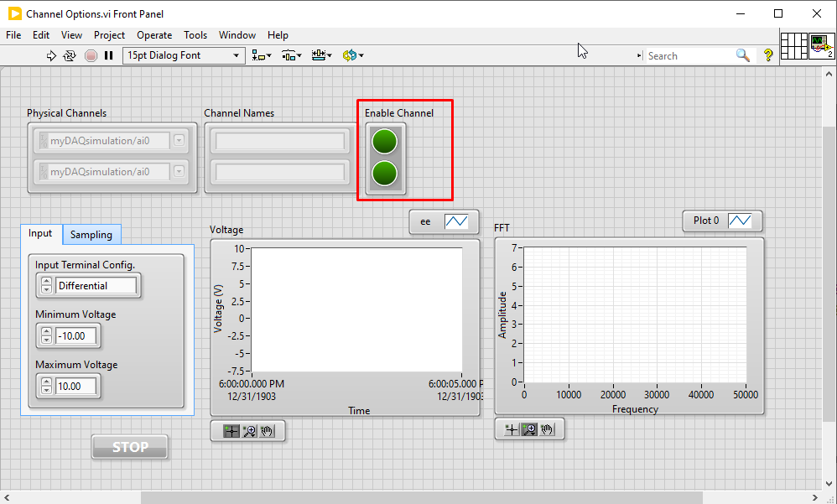Select cursor tool on Voltage graph palette
The width and height of the screenshot is (837, 504).
tap(231, 431)
